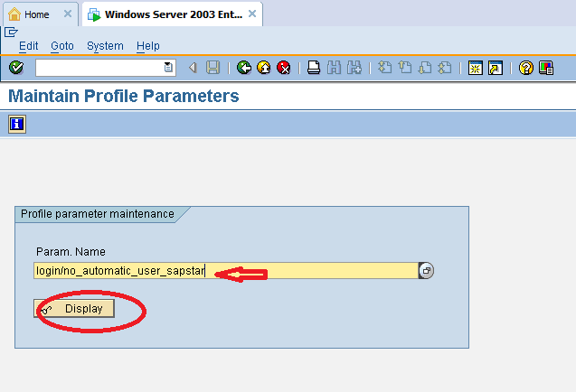Click the Next Page icon
The image size is (576, 392).
tap(425, 68)
